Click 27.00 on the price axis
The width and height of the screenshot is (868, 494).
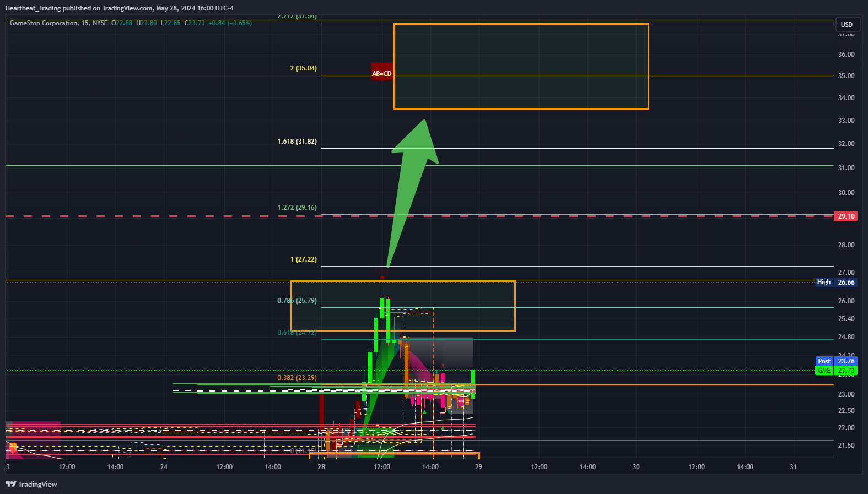pyautogui.click(x=846, y=273)
